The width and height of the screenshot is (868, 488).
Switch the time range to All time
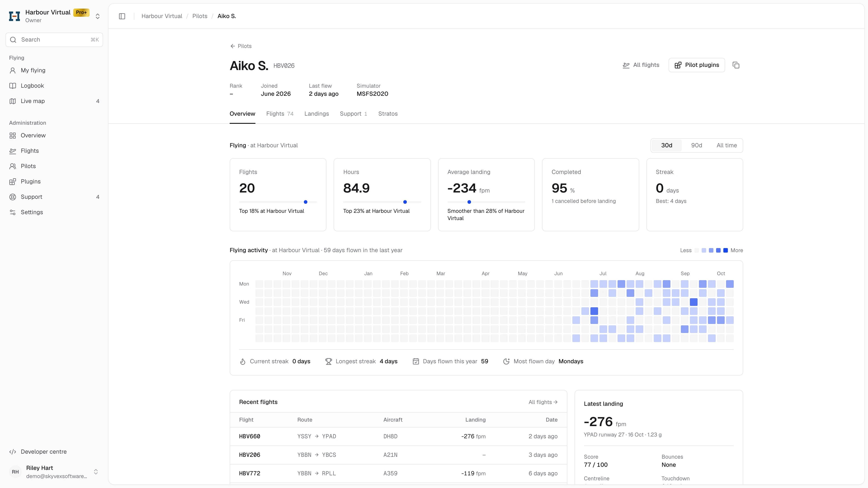726,145
